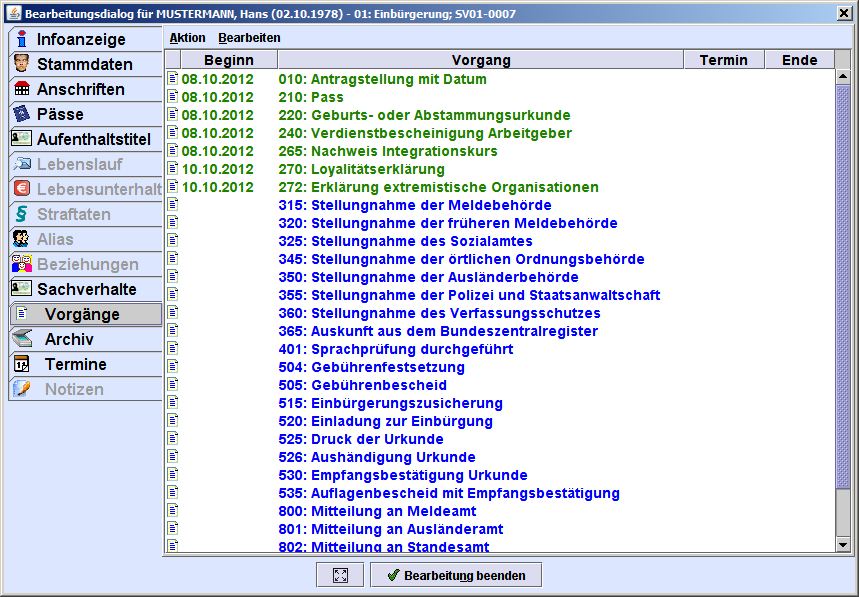Viewport: 859px width, 597px height.
Task: Select 220: Geburts- oder Abstammungsurkunde
Action: pos(424,115)
